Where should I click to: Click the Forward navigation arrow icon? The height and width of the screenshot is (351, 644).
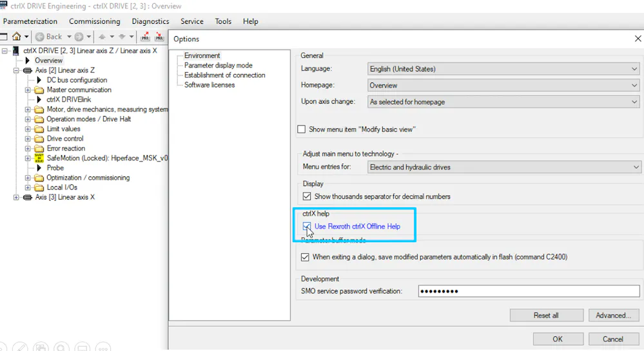[x=79, y=37]
